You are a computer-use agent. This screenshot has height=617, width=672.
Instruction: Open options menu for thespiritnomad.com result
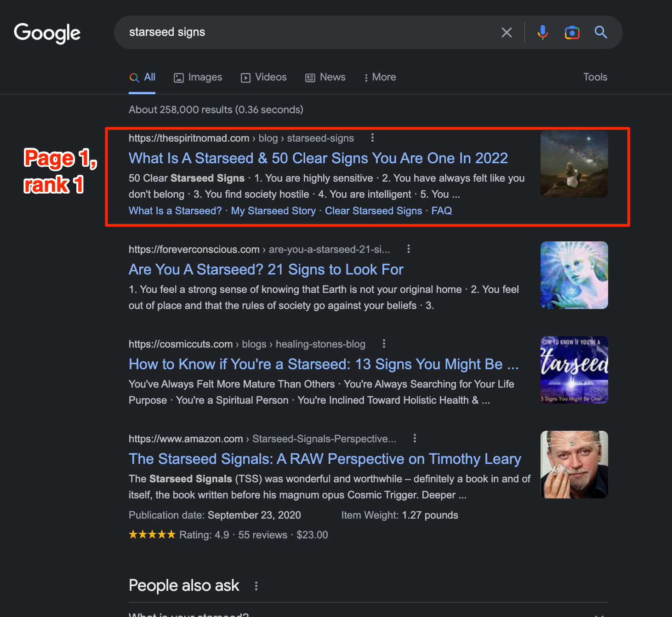372,138
